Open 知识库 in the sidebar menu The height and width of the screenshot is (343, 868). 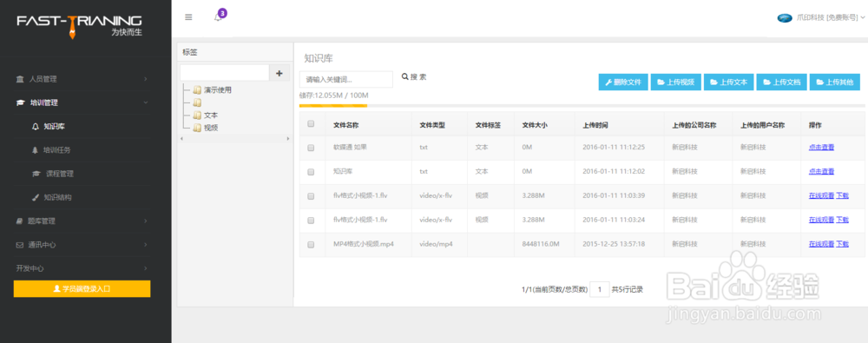(55, 126)
